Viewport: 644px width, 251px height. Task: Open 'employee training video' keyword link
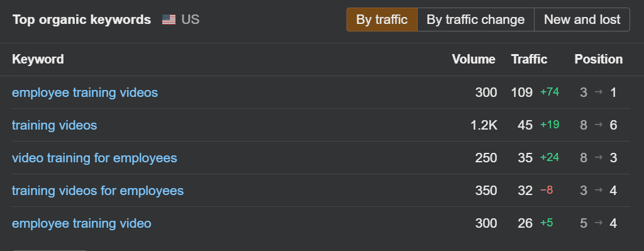(82, 223)
